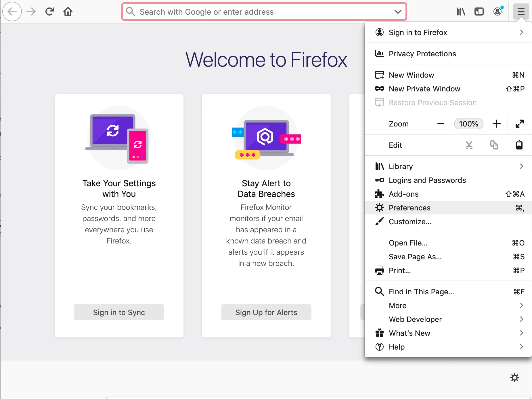The image size is (532, 399).
Task: Click the Sign Up for Alerts button
Action: [266, 312]
